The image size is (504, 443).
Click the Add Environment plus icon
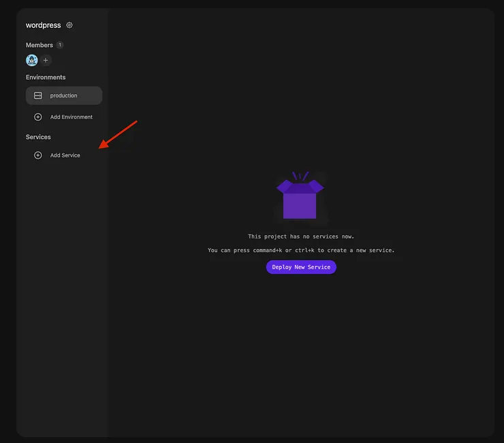[38, 117]
